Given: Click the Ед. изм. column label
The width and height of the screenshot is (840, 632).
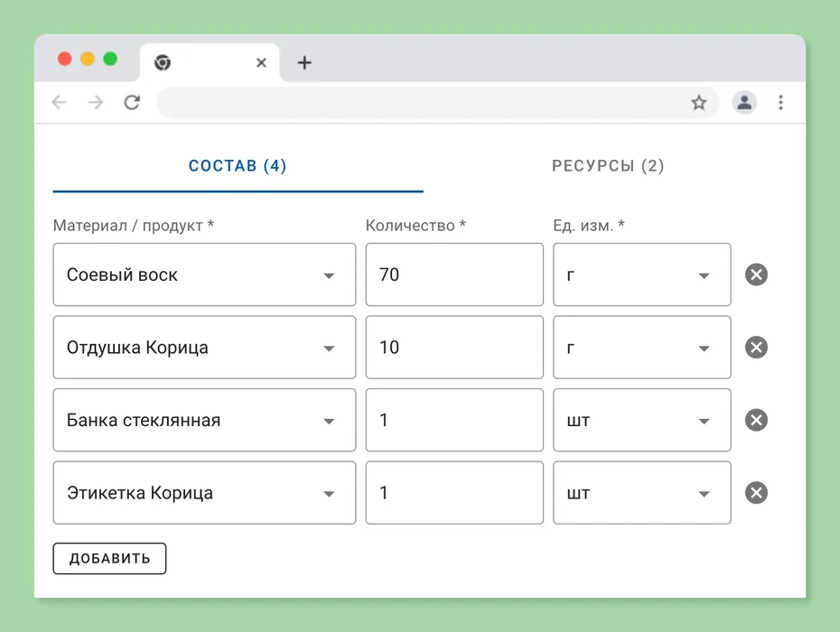Looking at the screenshot, I should click(x=589, y=226).
